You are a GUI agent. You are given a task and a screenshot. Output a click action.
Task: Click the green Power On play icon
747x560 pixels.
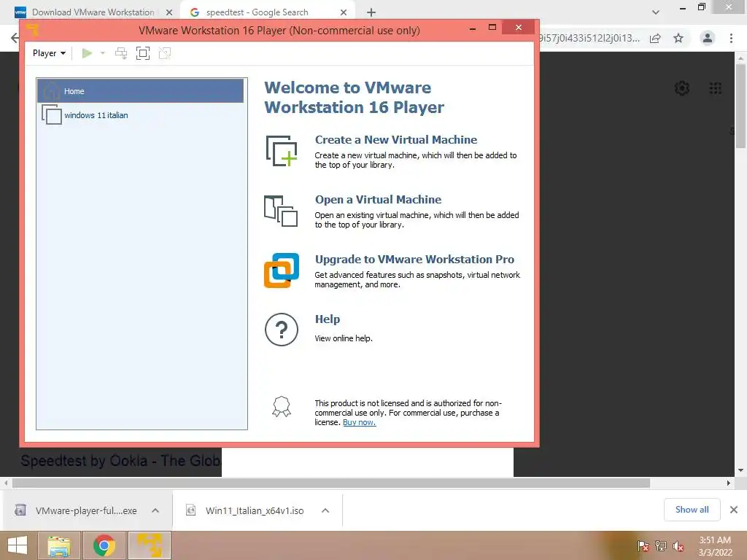(x=87, y=52)
